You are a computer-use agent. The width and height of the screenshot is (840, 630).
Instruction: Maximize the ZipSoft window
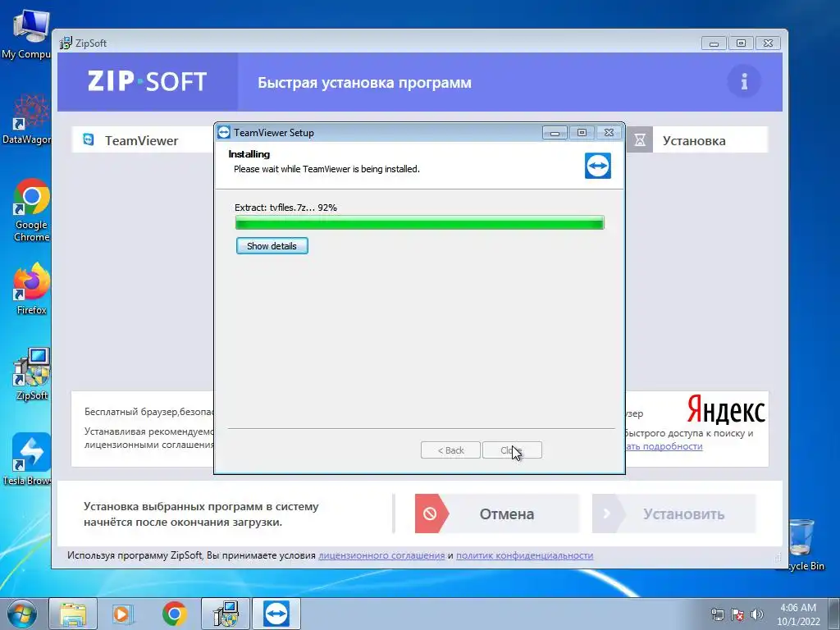(741, 43)
